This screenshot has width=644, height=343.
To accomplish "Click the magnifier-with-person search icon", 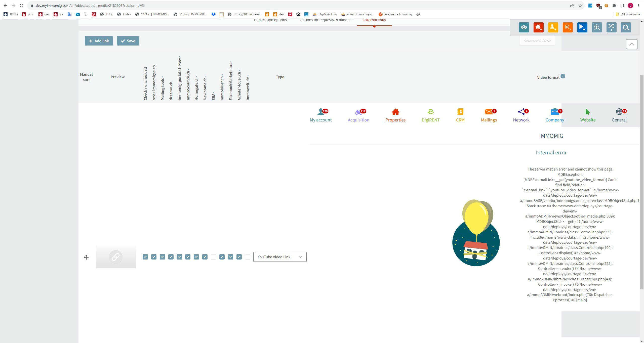I will point(597,27).
